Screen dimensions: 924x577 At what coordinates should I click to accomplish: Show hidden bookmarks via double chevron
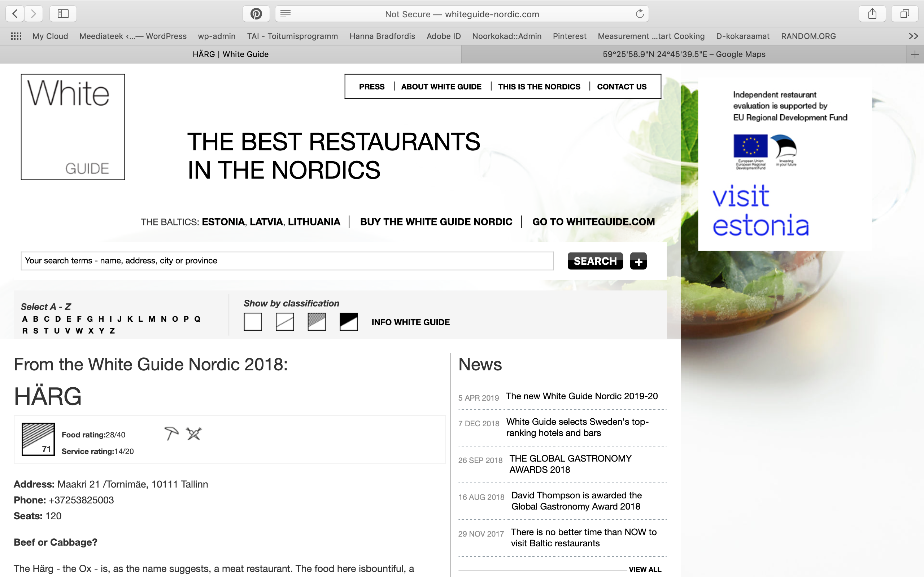coord(913,36)
